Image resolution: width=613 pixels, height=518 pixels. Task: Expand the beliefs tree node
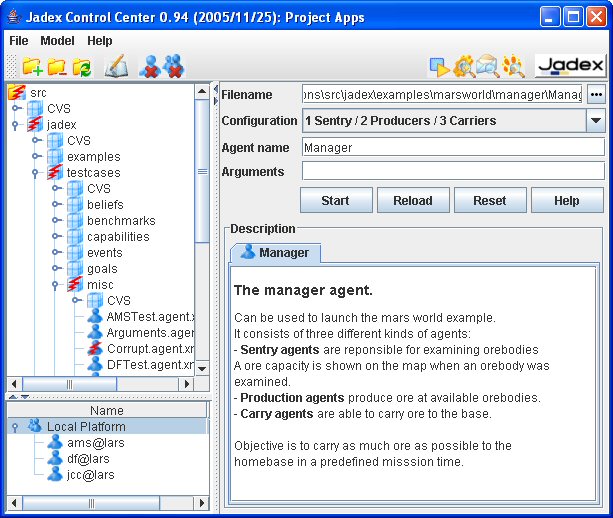[57, 204]
